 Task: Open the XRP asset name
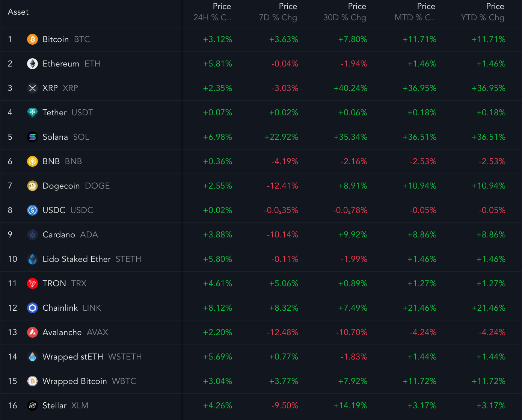tap(60, 88)
